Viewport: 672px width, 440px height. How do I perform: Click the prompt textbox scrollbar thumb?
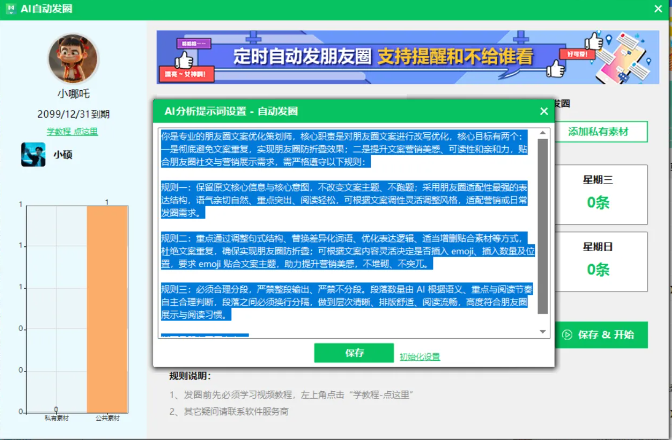coord(543,226)
